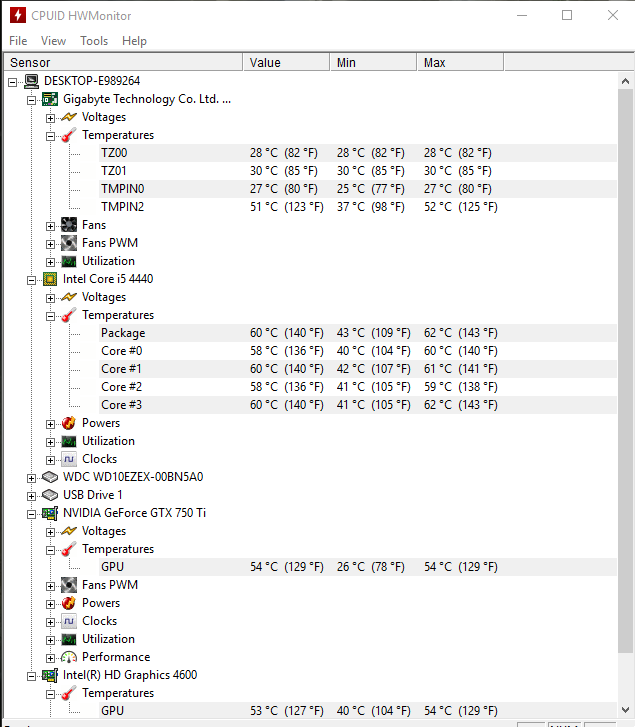This screenshot has width=635, height=727.
Task: Collapse the NVIDIA GeForce GTX 750 Ti node
Action: 31,515
